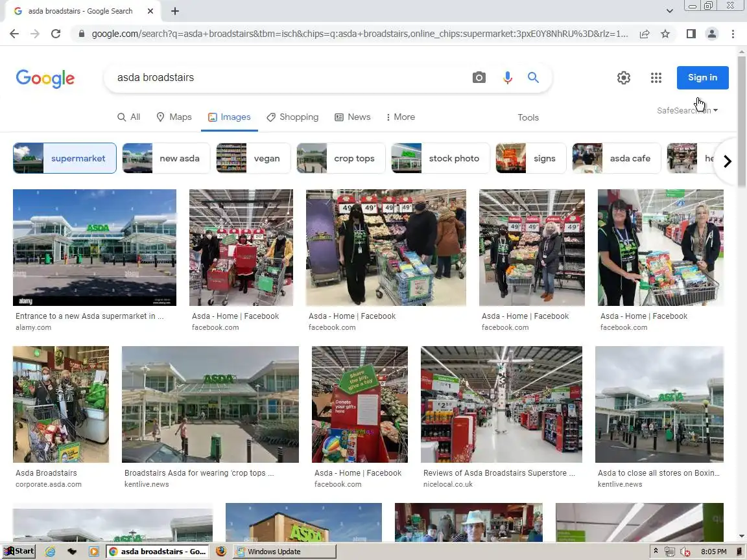
Task: Click the browser address bar URL
Action: (360, 34)
